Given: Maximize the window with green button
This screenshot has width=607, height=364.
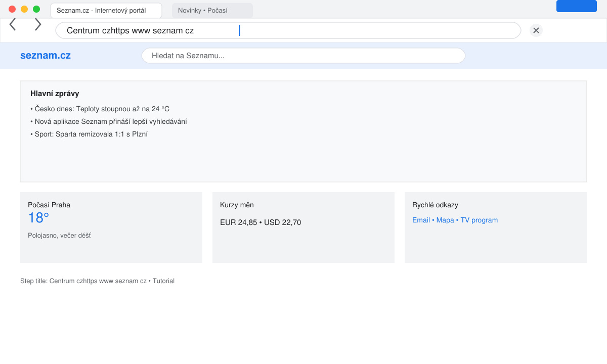Looking at the screenshot, I should [36, 9].
